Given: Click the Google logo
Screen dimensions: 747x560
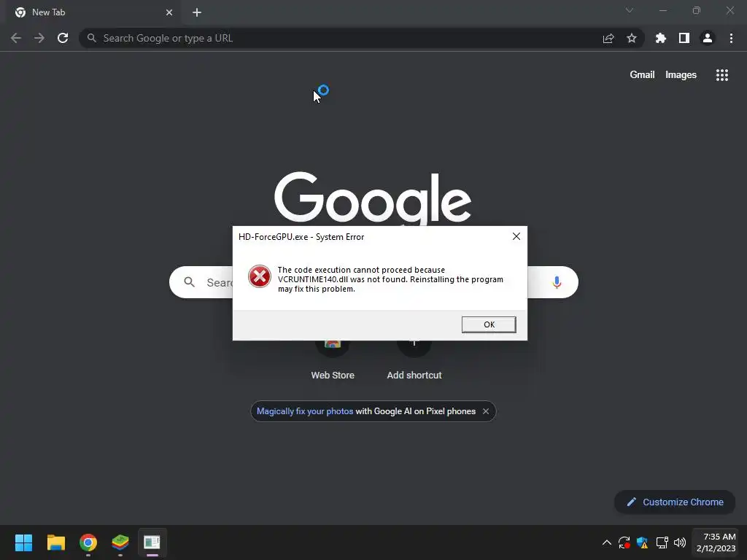Looking at the screenshot, I should point(373,199).
